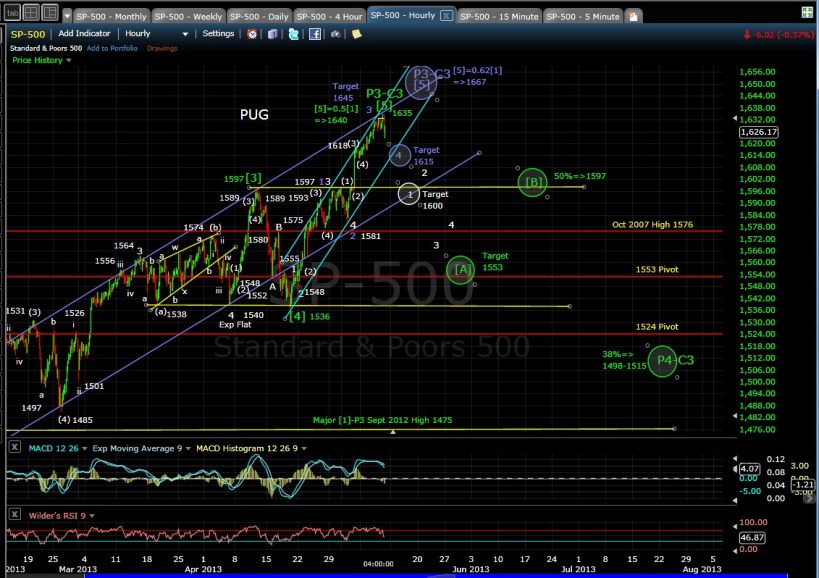The height and width of the screenshot is (578, 819).
Task: Click the 04:00:00 time label
Action: [x=378, y=564]
